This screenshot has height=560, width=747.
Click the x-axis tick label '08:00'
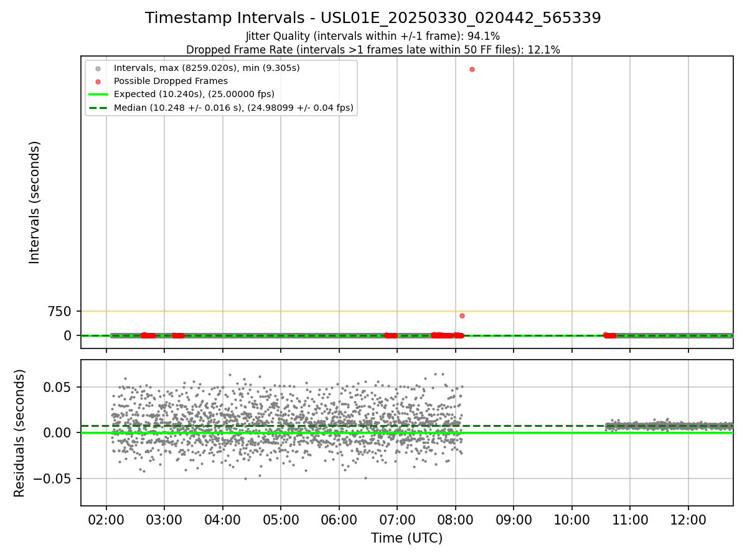point(456,520)
